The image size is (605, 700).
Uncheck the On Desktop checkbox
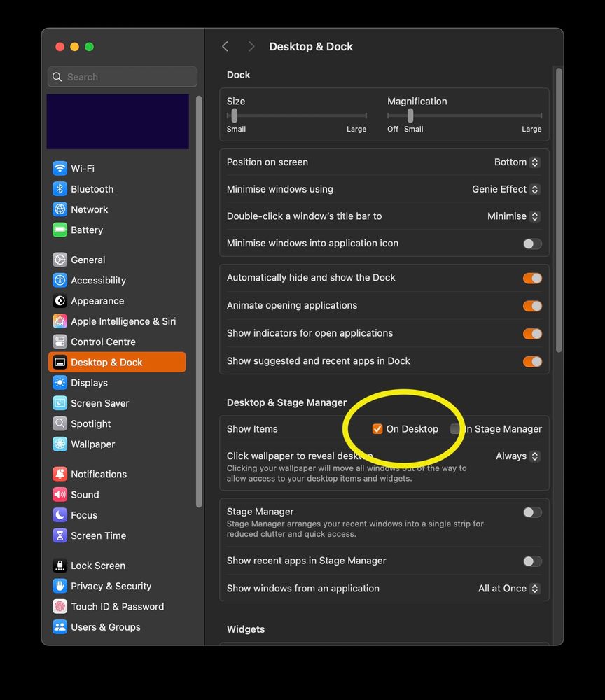click(x=377, y=428)
